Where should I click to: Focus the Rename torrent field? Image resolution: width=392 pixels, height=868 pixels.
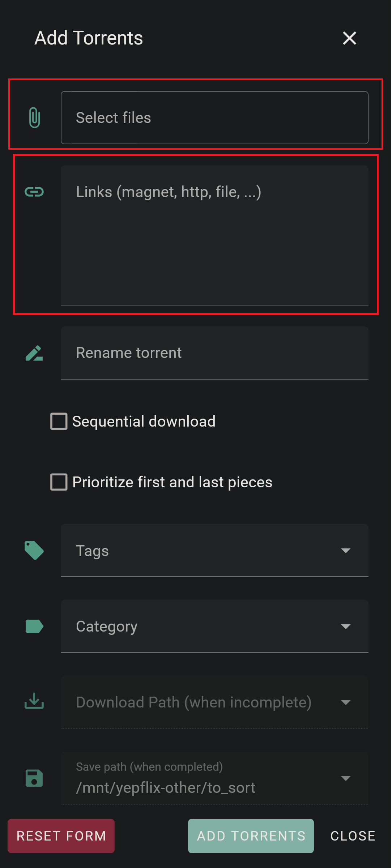(x=215, y=353)
